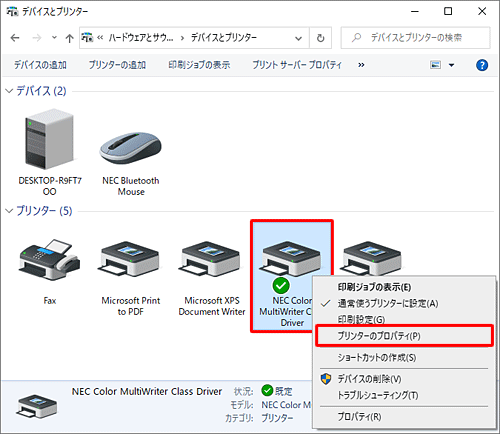Click the green default checkmark on NEC printer

pyautogui.click(x=281, y=285)
